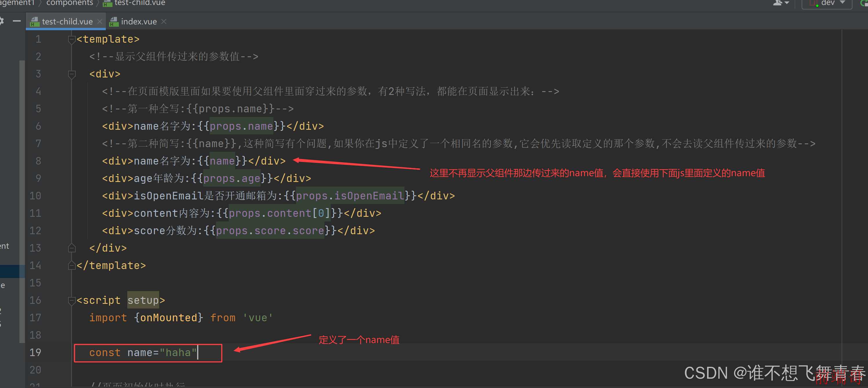Hide the project tool window with the minus icon

tap(17, 21)
